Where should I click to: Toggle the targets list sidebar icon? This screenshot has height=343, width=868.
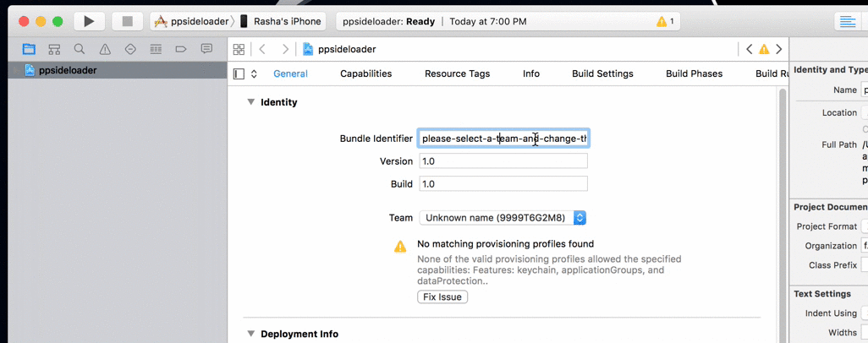pyautogui.click(x=239, y=74)
